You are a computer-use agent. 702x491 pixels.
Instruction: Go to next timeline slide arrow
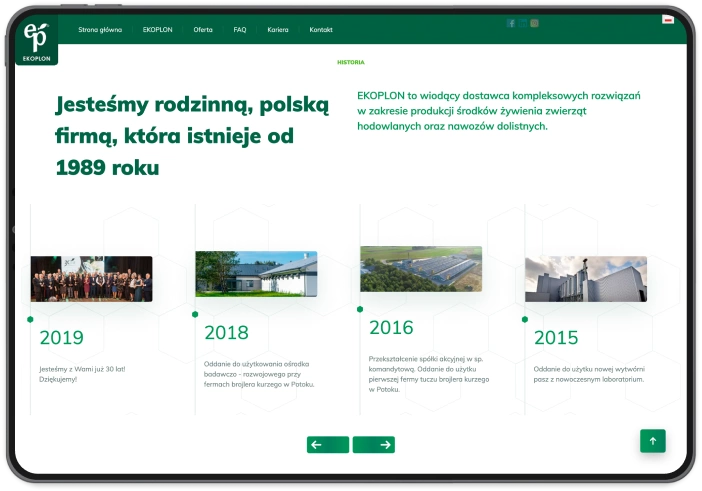[373, 444]
